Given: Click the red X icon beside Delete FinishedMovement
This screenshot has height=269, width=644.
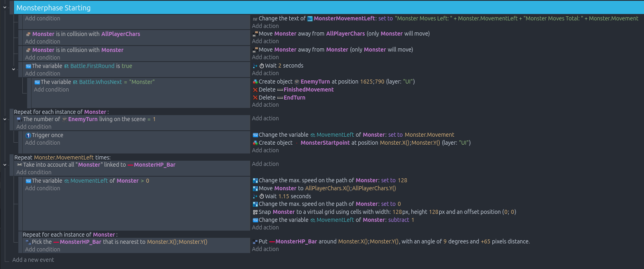Looking at the screenshot, I should click(x=255, y=90).
